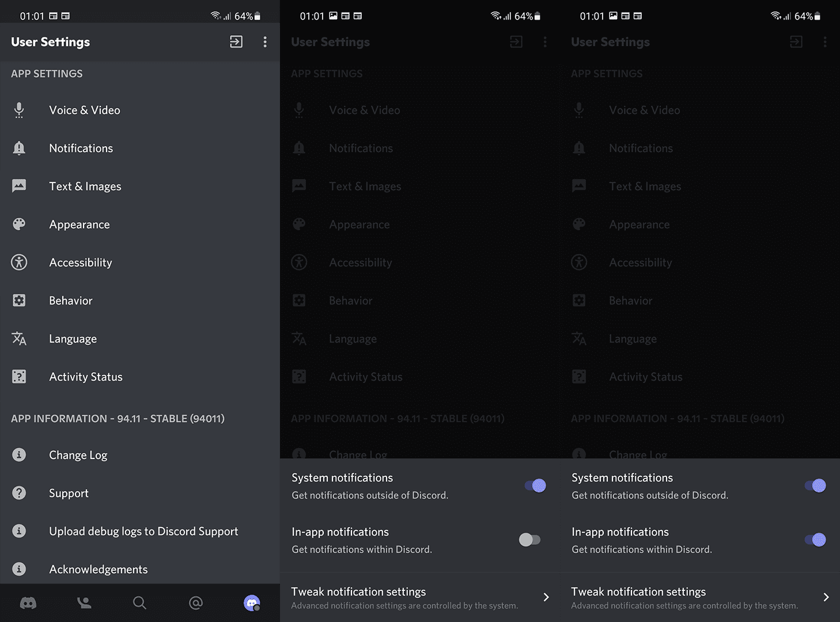The height and width of the screenshot is (622, 840).
Task: Open the Search tab at the bottom
Action: click(139, 603)
